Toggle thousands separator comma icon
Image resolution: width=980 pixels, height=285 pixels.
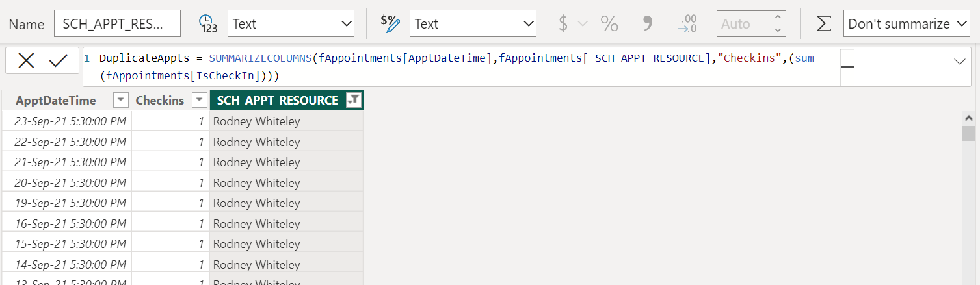(x=647, y=24)
